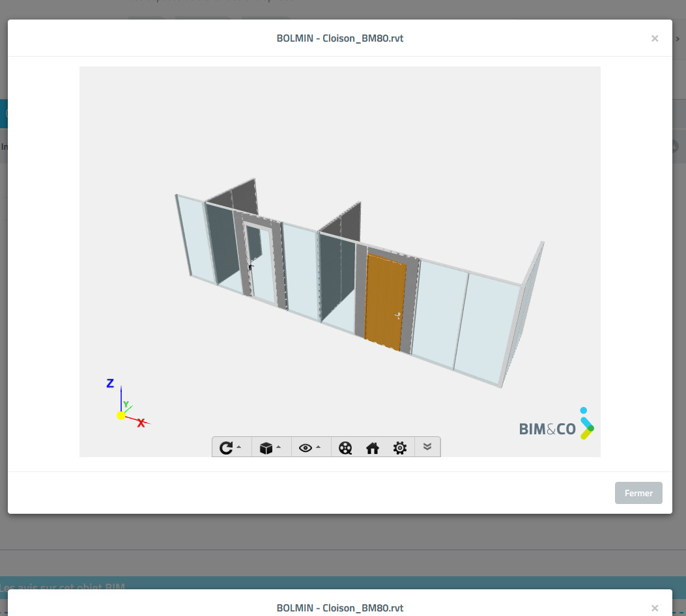686x616 pixels.
Task: Click the red X axis label
Action: tap(141, 423)
